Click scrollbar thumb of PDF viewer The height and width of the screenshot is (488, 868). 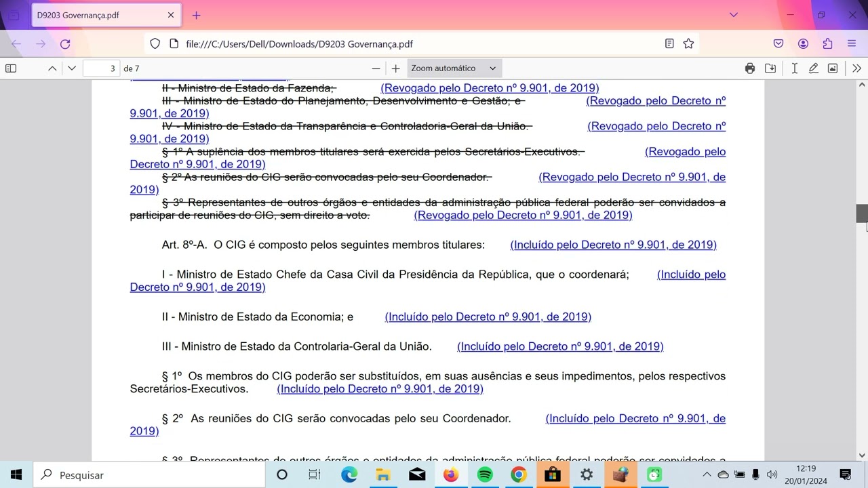(x=862, y=213)
